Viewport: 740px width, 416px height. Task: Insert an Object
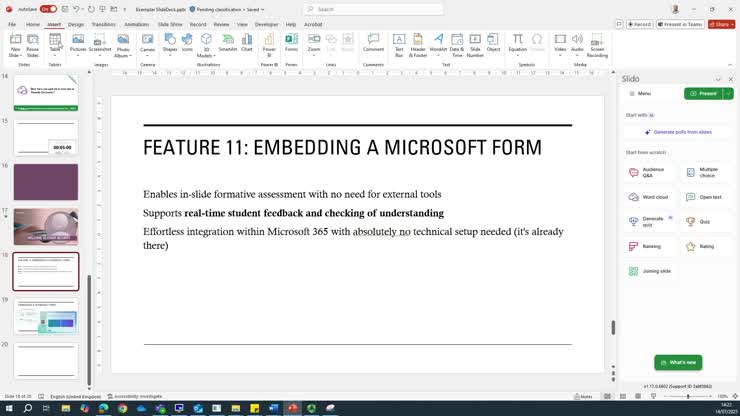tap(493, 42)
